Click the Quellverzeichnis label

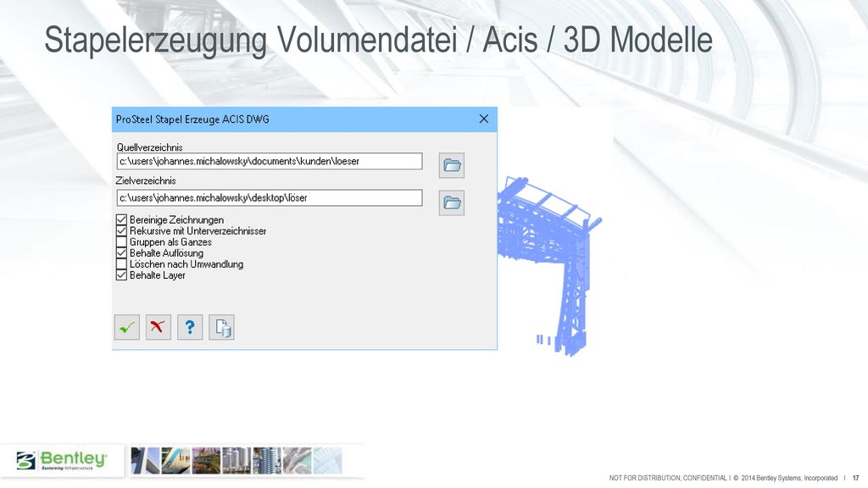(x=149, y=147)
